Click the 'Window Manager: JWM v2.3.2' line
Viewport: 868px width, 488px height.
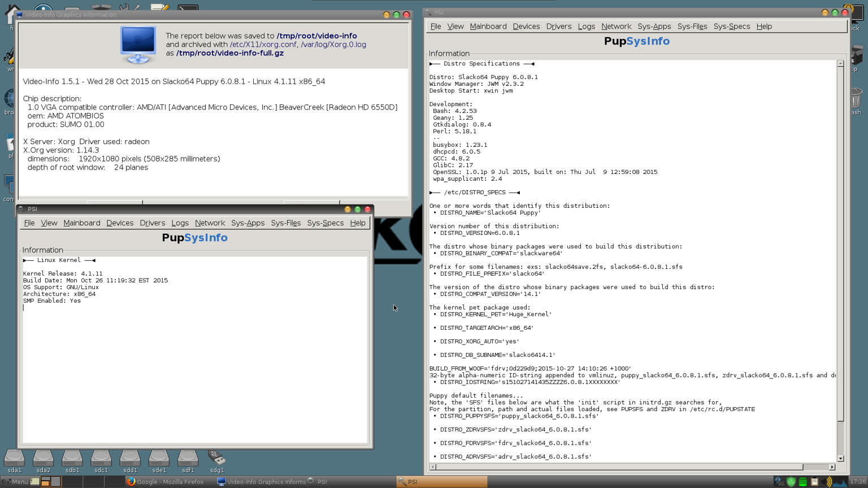[476, 84]
